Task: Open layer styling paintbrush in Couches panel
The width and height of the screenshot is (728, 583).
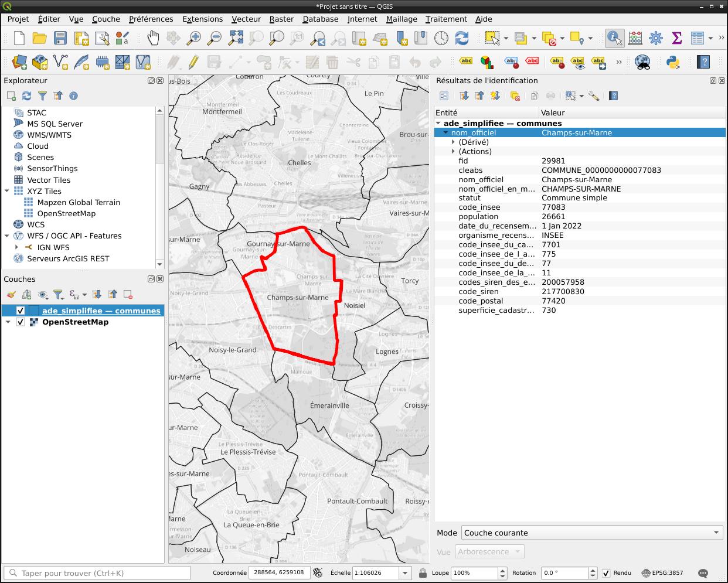Action: (11, 295)
